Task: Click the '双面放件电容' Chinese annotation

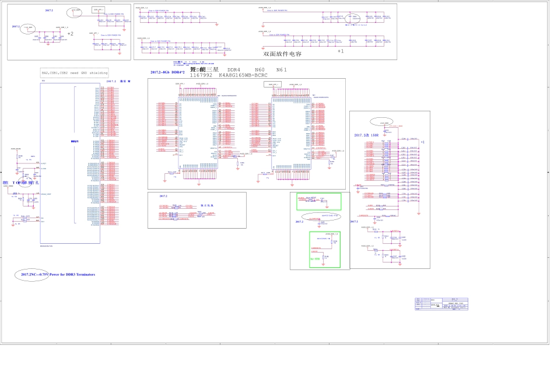Action: pos(282,54)
